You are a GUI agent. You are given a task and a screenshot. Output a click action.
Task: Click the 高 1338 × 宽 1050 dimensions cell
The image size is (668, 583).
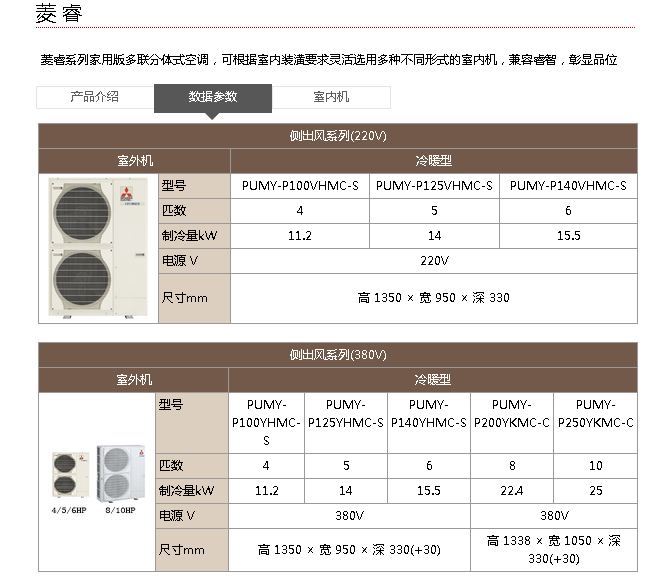click(554, 550)
